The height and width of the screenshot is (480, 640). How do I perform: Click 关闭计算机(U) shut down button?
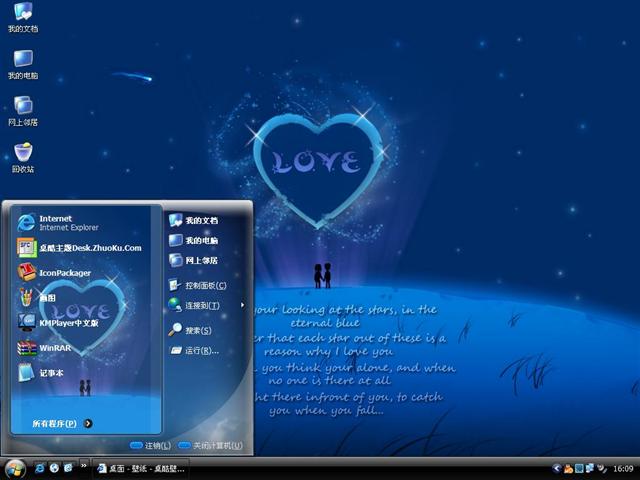coord(211,446)
